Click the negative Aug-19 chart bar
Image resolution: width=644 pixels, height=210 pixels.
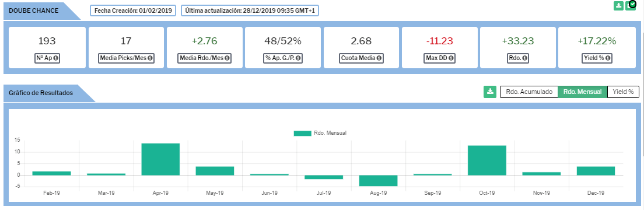point(378,181)
